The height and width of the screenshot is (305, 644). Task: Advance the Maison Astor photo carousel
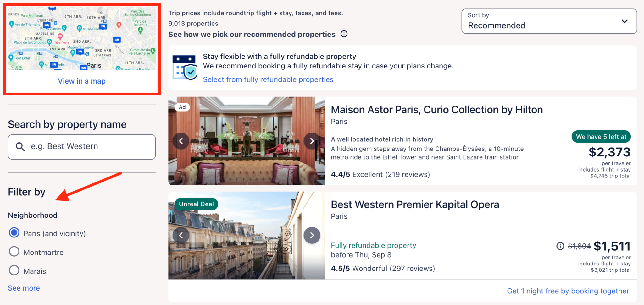pos(312,141)
